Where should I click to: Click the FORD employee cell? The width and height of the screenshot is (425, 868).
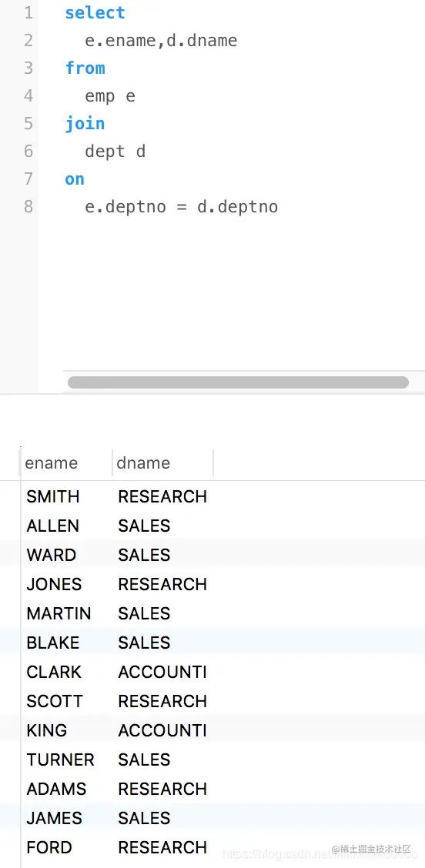(x=49, y=847)
